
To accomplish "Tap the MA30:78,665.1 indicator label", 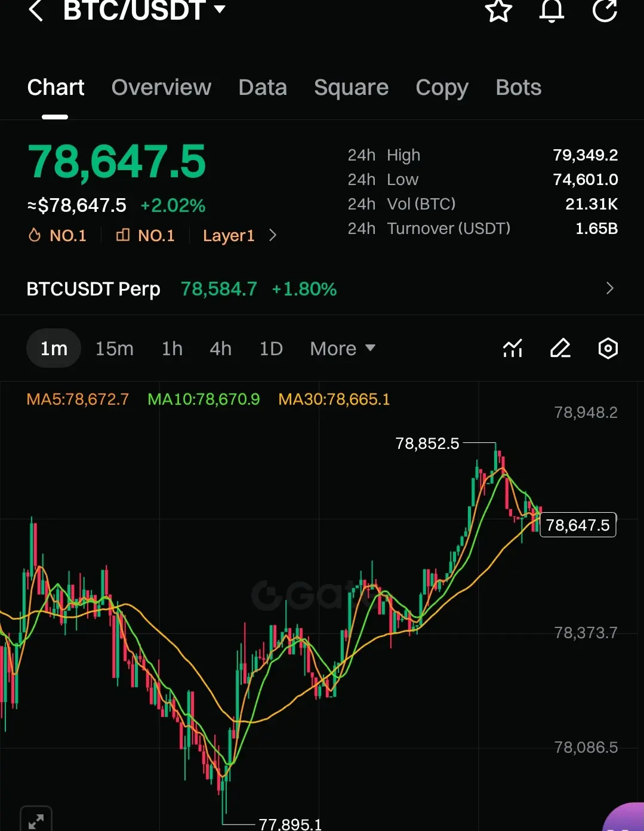I will coord(334,399).
